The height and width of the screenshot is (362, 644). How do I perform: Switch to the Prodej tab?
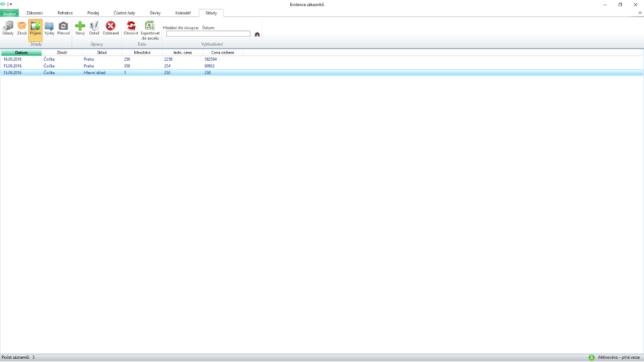tap(93, 13)
